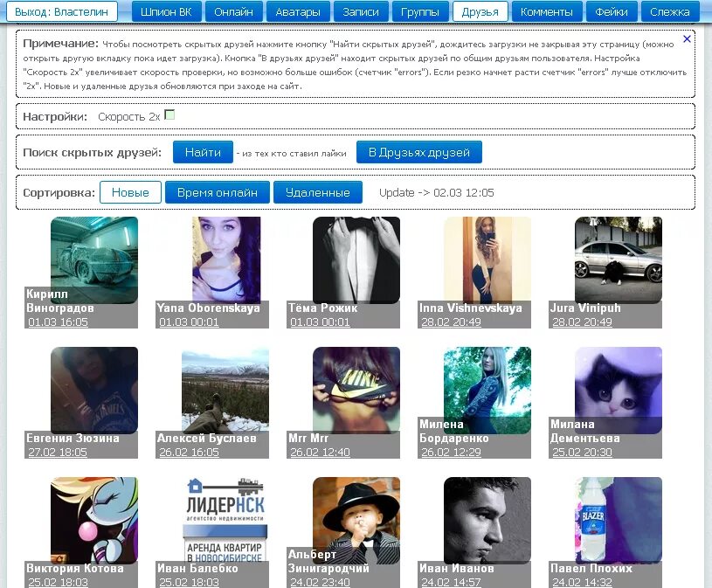The height and width of the screenshot is (588, 712).
Task: Click date link 26.02 12:29
Action: 451,453
